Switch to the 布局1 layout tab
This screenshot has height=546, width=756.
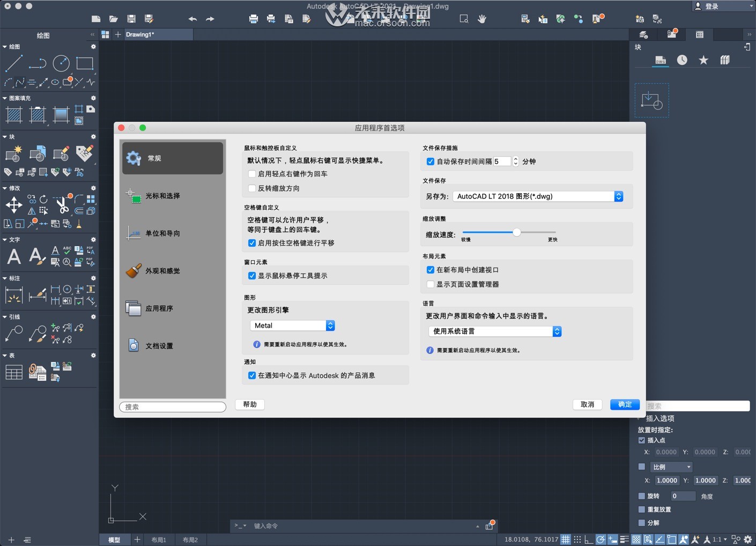click(x=158, y=540)
